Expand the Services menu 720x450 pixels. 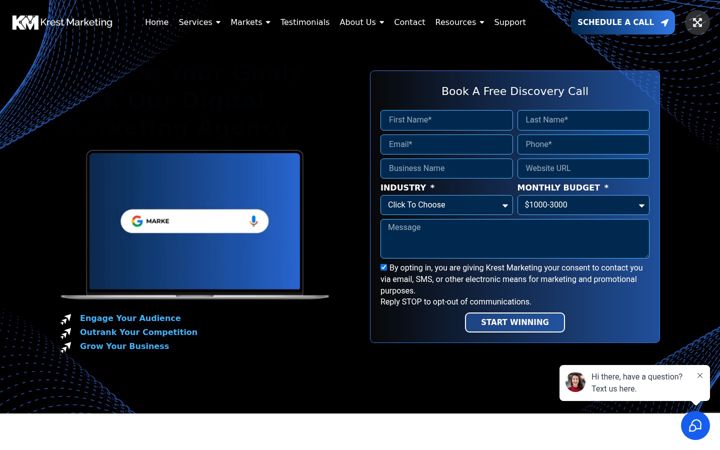click(199, 22)
